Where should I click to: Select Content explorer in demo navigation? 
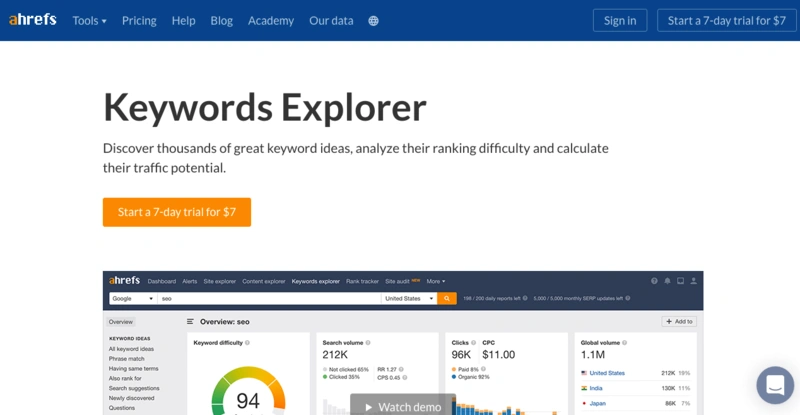click(x=264, y=281)
